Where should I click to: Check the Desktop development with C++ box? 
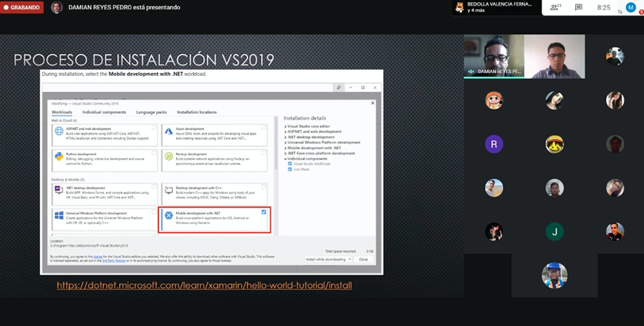[264, 187]
